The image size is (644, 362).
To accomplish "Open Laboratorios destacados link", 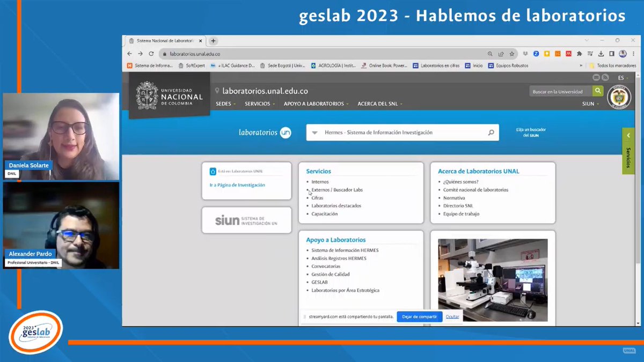I will tap(336, 206).
